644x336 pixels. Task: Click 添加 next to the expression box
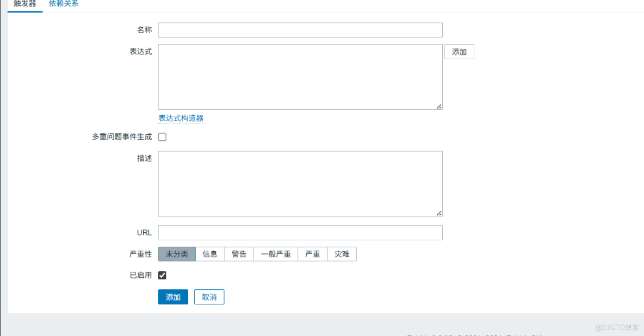(x=459, y=51)
